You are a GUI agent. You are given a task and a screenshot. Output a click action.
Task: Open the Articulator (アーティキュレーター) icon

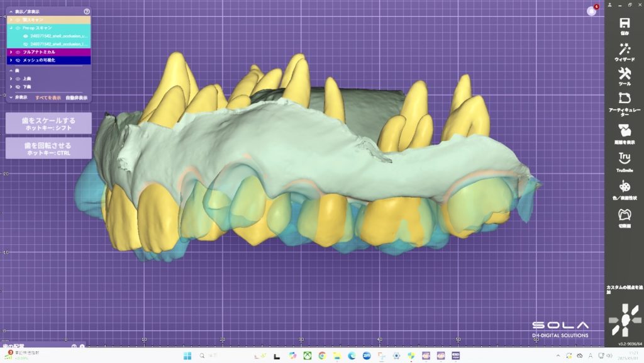coord(625,100)
